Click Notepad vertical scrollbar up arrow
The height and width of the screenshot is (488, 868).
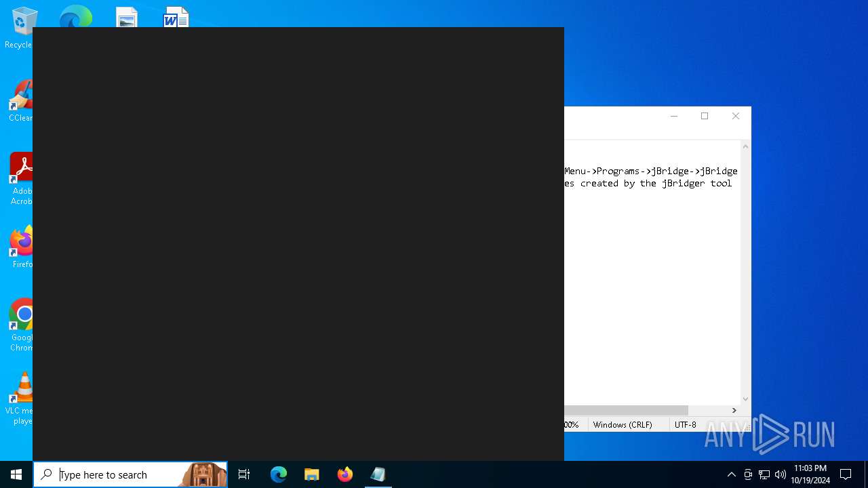[745, 146]
